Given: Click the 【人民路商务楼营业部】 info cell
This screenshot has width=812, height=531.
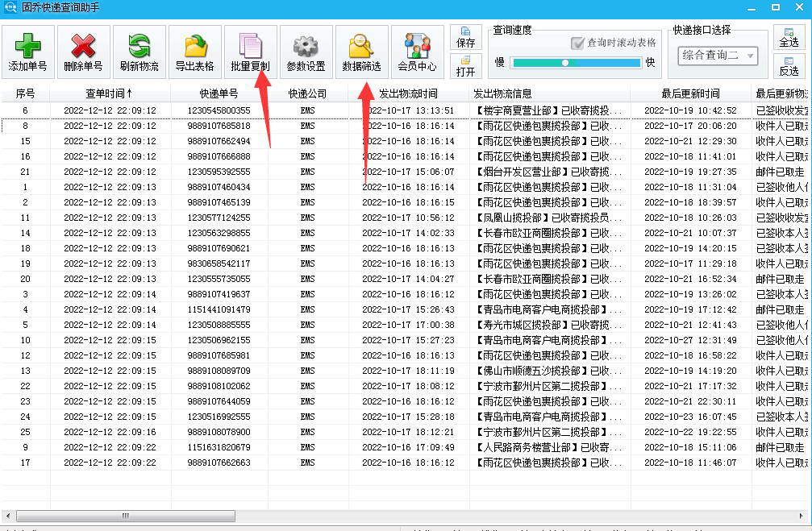Looking at the screenshot, I should pyautogui.click(x=548, y=447).
